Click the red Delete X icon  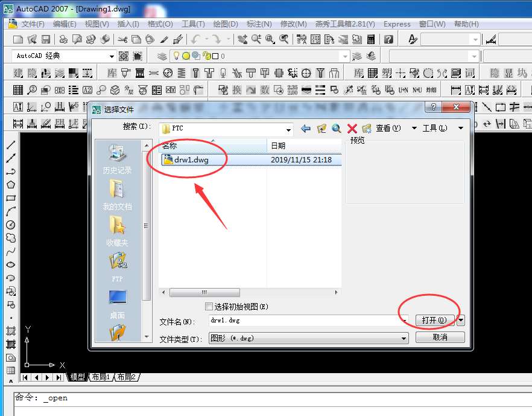click(x=352, y=129)
